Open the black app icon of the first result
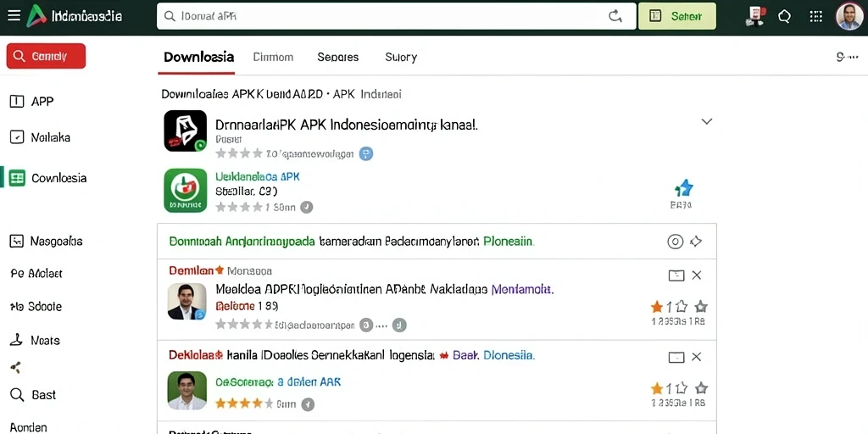 point(186,131)
